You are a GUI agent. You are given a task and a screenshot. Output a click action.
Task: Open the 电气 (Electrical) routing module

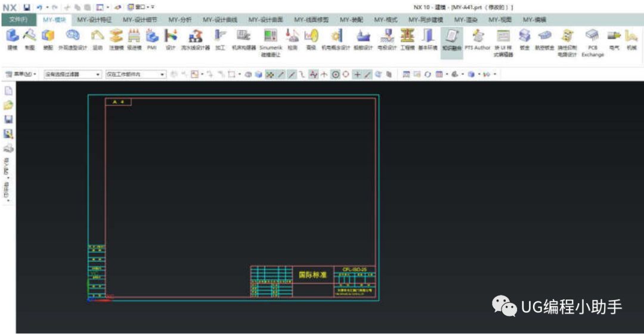(614, 39)
